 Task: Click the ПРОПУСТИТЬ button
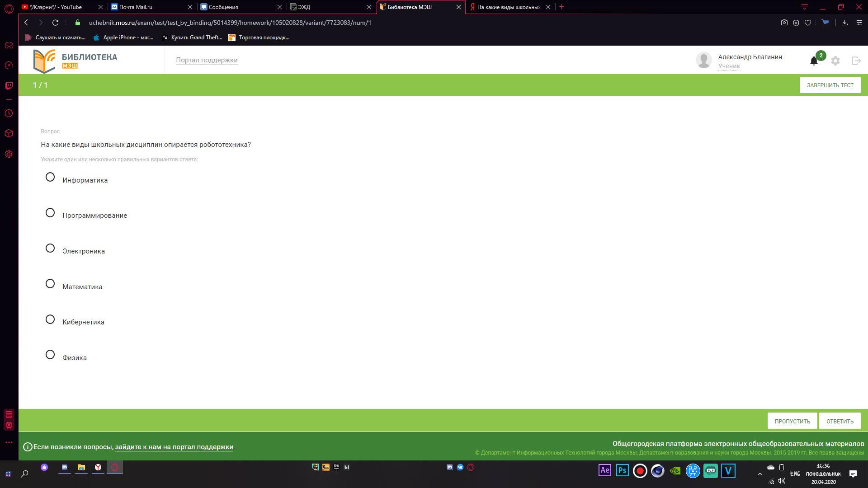[792, 421]
